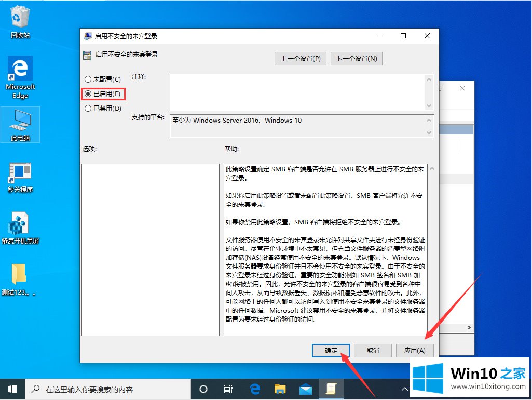Switch to the policy editor taskbar icon
This screenshot has height=400, width=532.
(331, 389)
